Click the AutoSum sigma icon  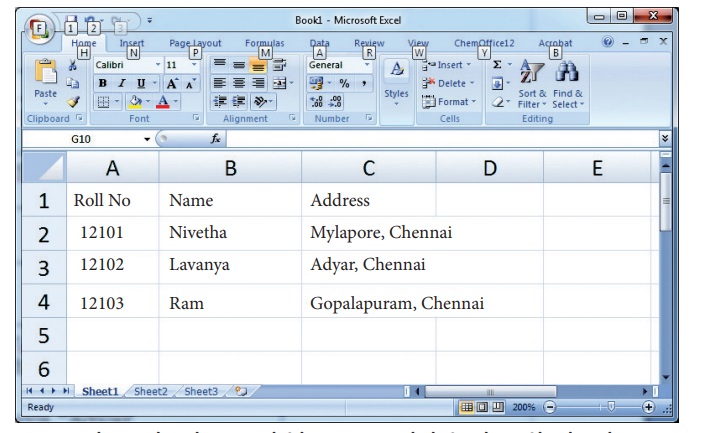(x=497, y=65)
